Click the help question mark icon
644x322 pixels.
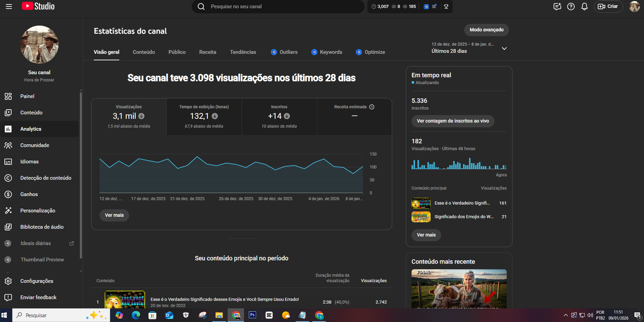click(571, 6)
